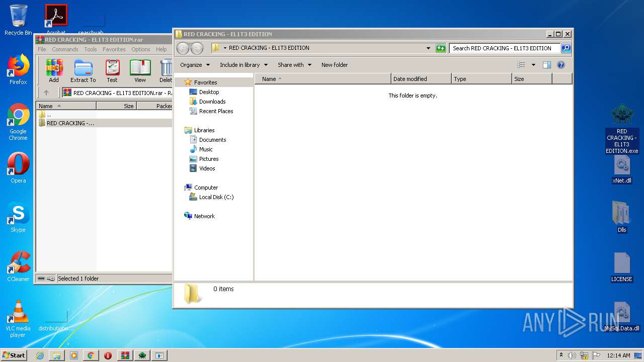Open File menu in WinRAR
Image resolution: width=644 pixels, height=362 pixels.
(x=42, y=49)
